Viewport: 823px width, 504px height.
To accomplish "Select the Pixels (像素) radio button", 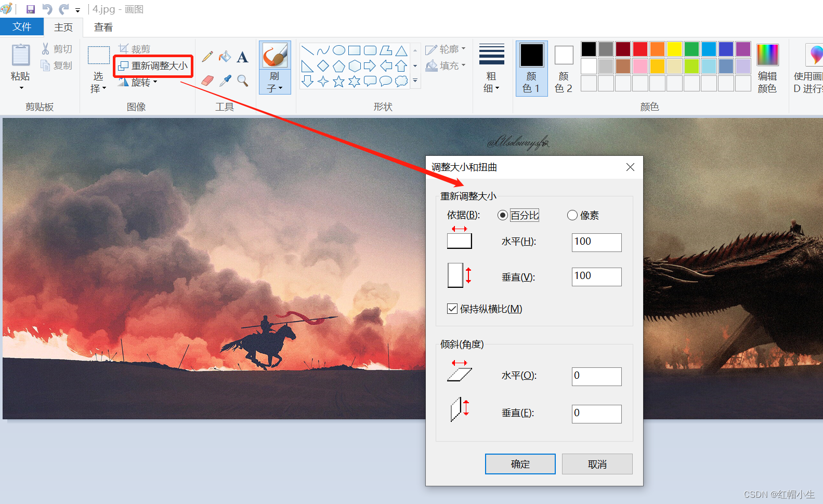I will click(572, 215).
